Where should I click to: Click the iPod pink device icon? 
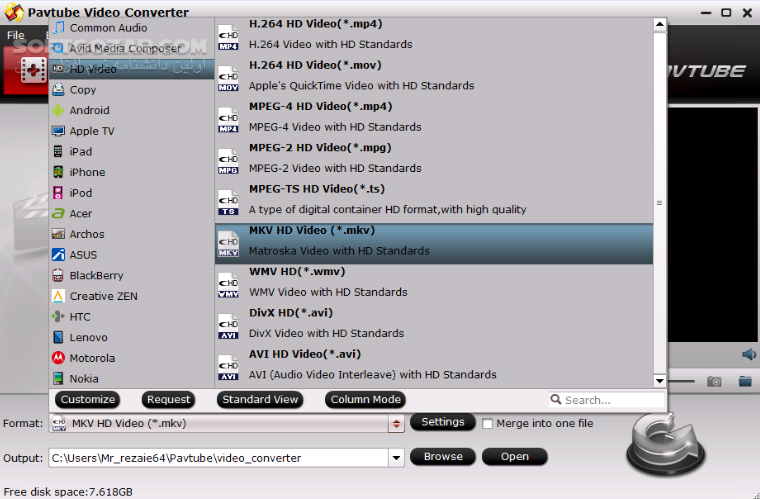coord(58,193)
